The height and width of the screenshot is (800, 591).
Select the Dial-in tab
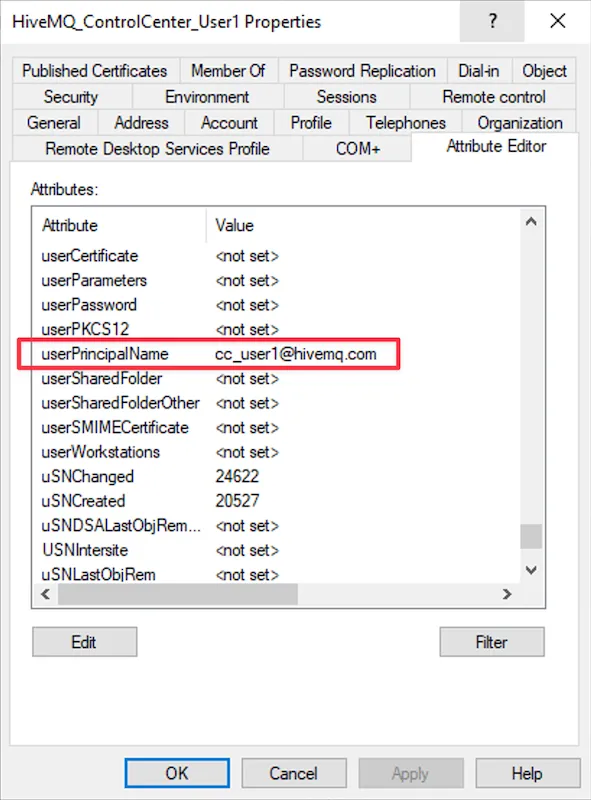click(x=479, y=70)
